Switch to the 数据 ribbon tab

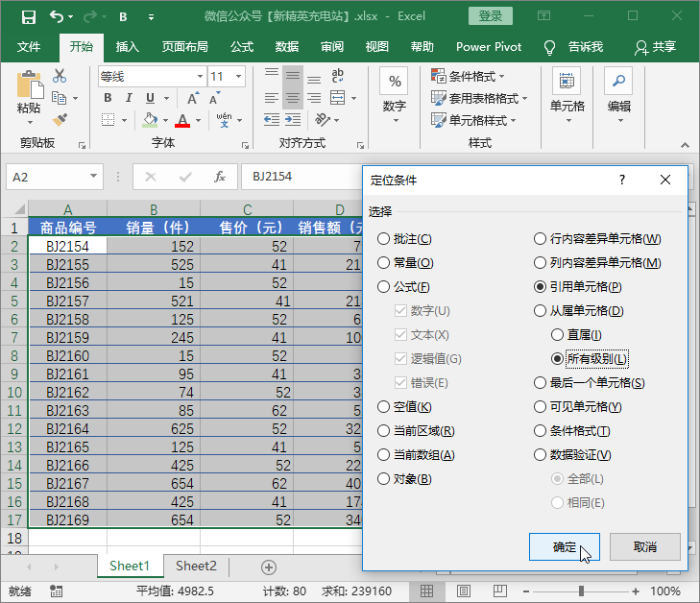click(286, 47)
